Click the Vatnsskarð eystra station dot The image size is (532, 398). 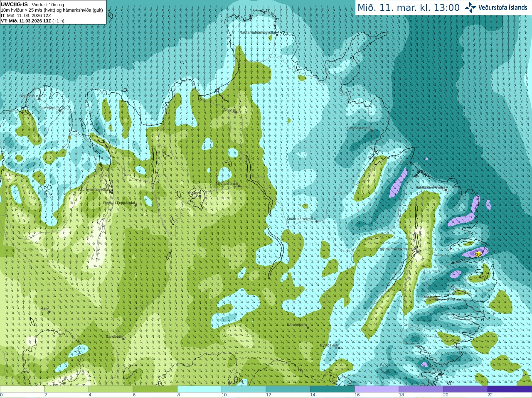pyautogui.click(x=446, y=190)
